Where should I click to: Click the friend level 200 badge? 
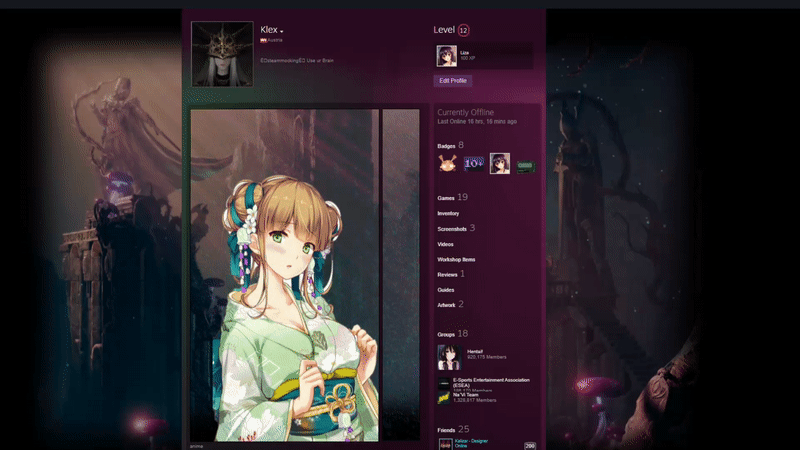[530, 445]
